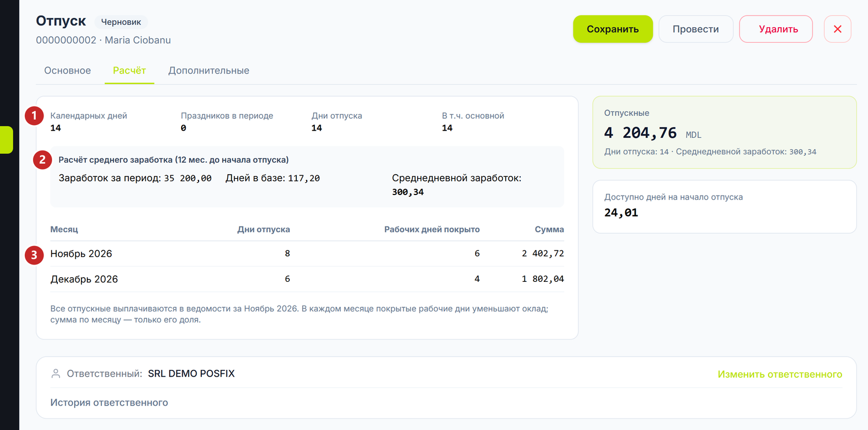868x430 pixels.
Task: Click the Сумма column header
Action: click(x=550, y=229)
